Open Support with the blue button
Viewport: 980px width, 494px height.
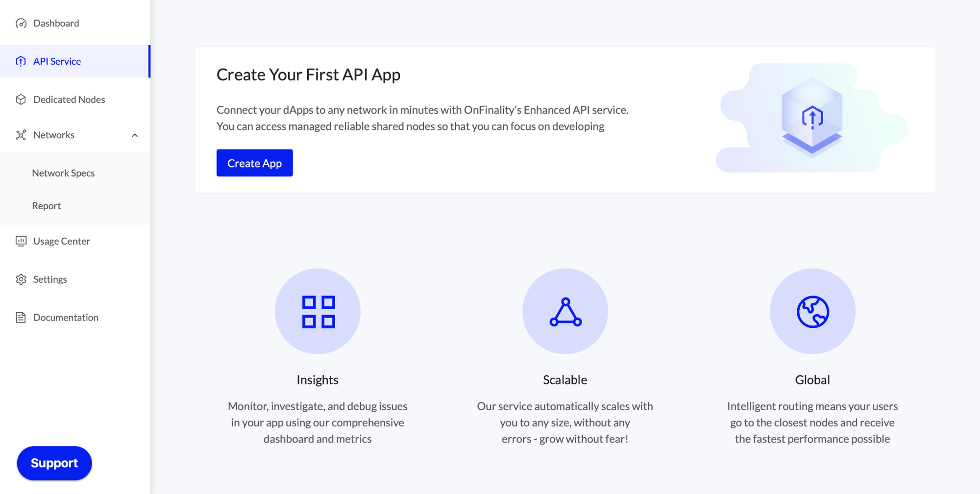click(x=54, y=463)
